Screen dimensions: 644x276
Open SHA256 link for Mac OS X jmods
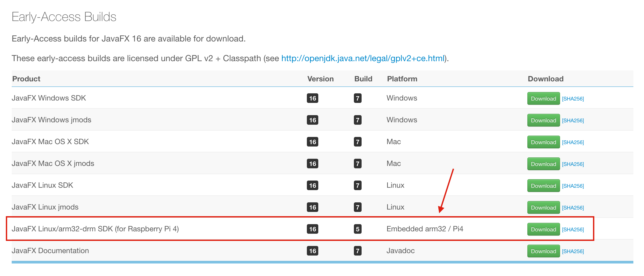[573, 164]
